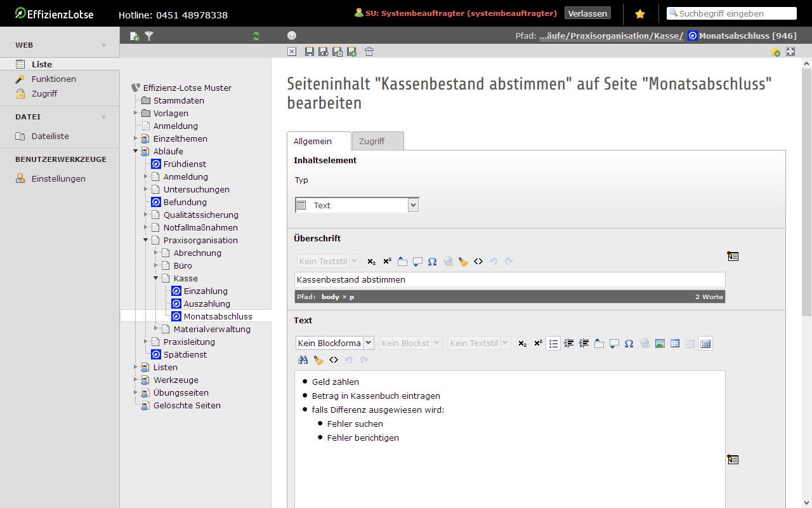
Task: Delete the record with the trash icon
Action: point(369,51)
